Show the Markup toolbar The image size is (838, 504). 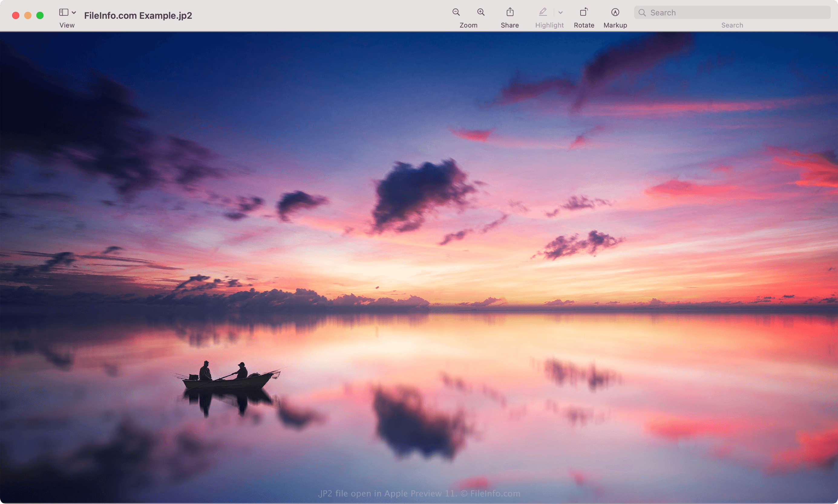point(615,12)
